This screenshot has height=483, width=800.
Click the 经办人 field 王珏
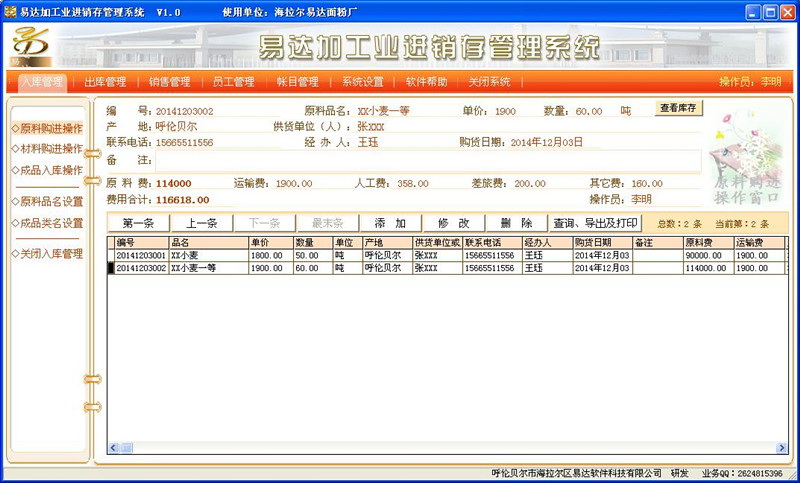click(x=368, y=142)
